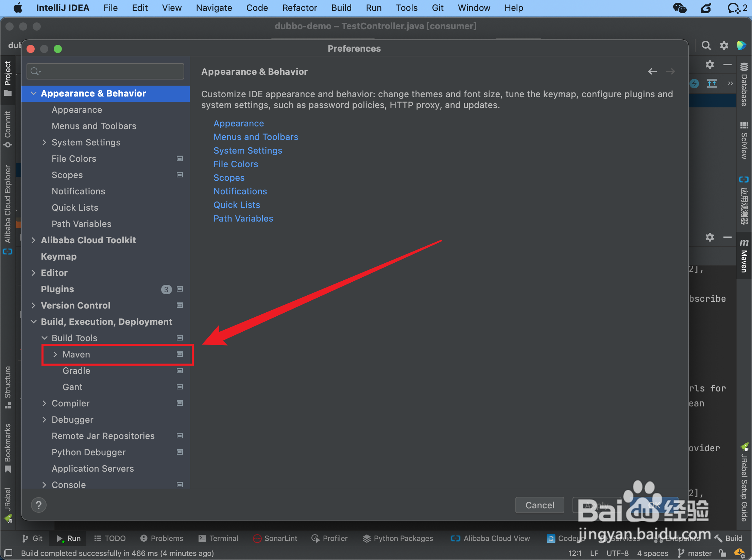This screenshot has height=560, width=752.
Task: Click the git branch master indicator
Action: (694, 553)
